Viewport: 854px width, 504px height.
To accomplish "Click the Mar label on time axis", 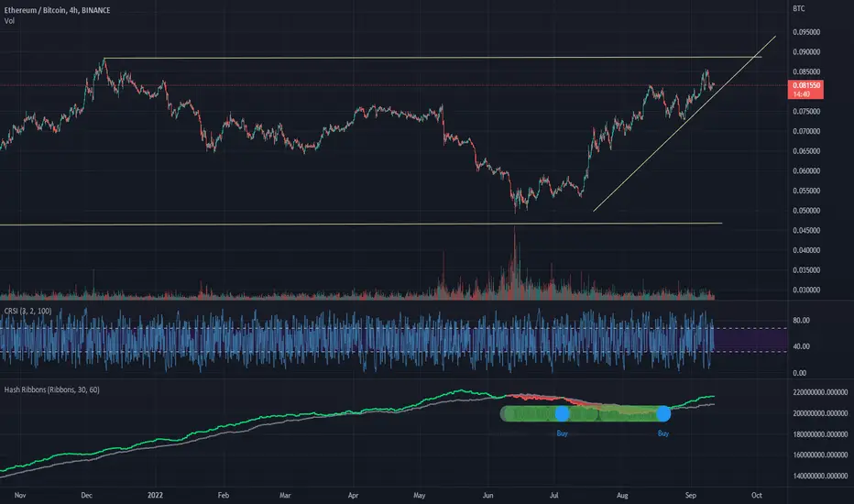I will tap(285, 495).
